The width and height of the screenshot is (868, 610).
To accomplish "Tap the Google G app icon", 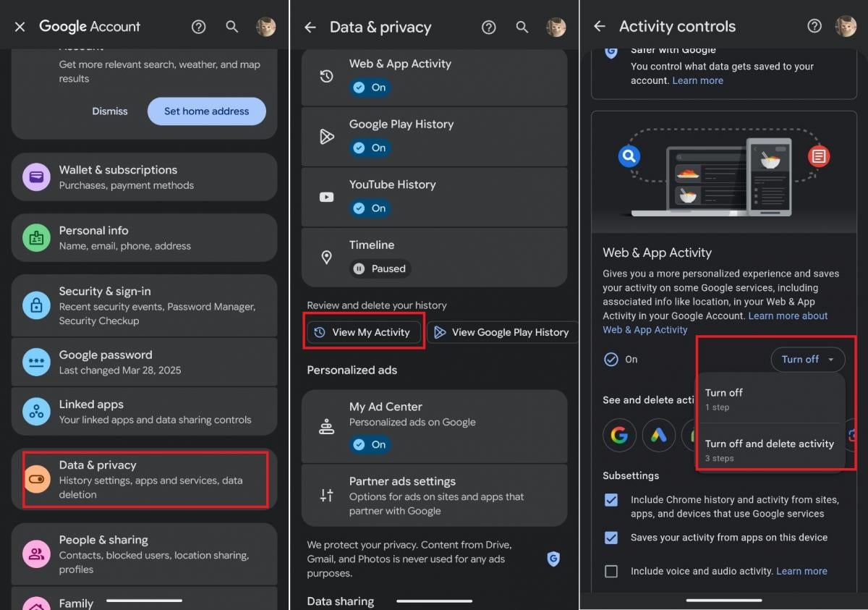I will [x=619, y=435].
